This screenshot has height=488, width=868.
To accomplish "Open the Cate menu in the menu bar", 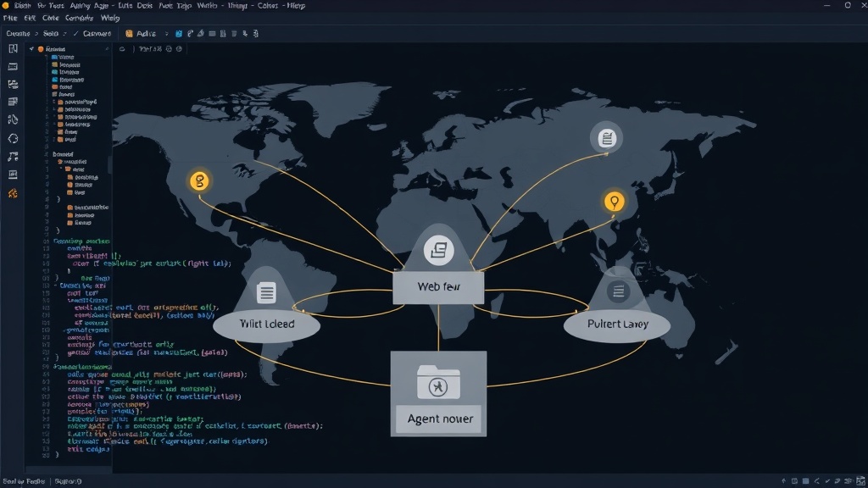I will (50, 18).
